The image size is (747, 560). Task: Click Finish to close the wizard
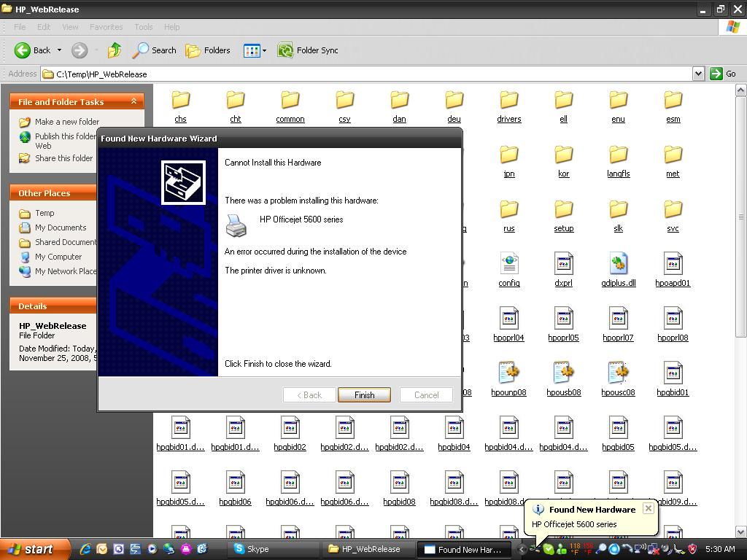pyautogui.click(x=364, y=394)
